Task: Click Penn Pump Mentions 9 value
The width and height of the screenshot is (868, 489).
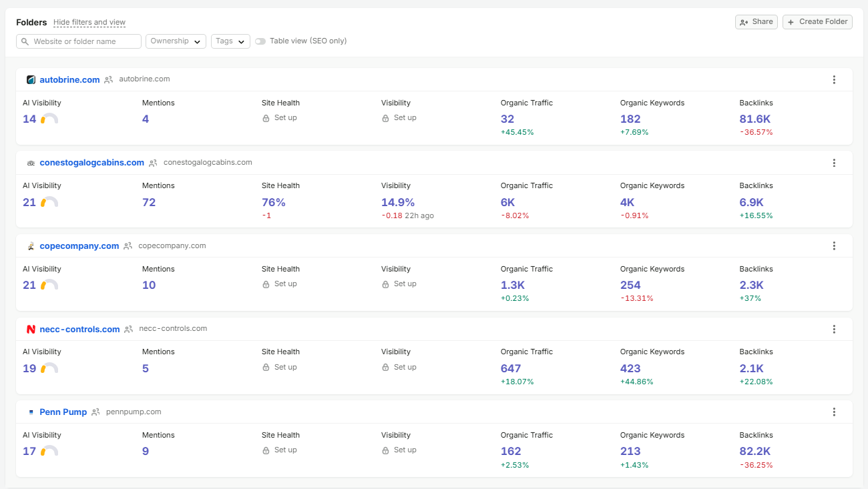Action: pos(146,452)
